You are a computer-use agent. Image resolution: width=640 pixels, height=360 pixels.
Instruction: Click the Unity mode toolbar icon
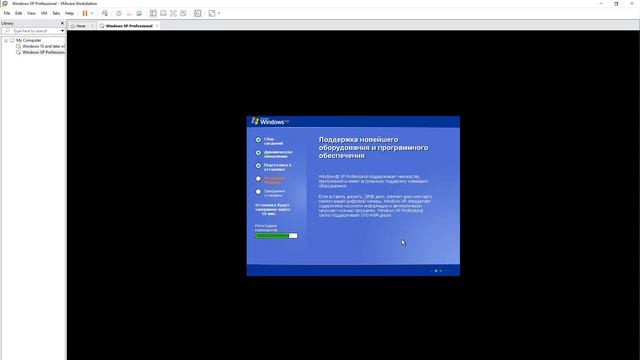click(183, 13)
